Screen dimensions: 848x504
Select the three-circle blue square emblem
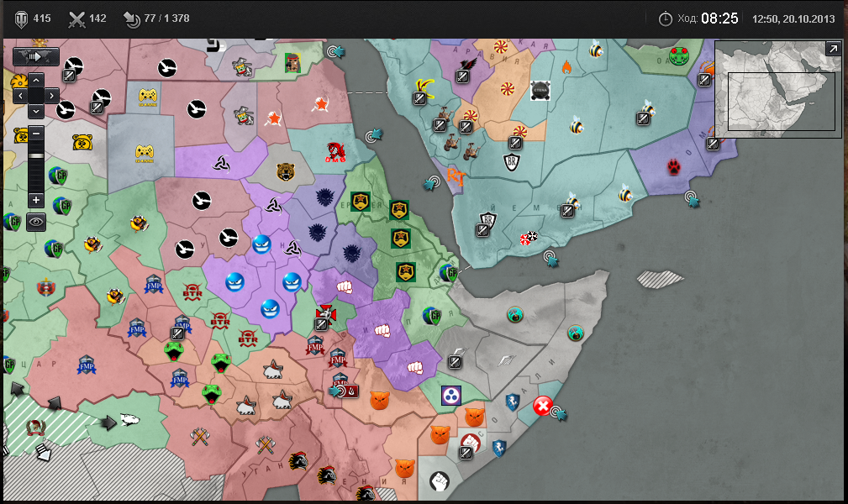(451, 396)
